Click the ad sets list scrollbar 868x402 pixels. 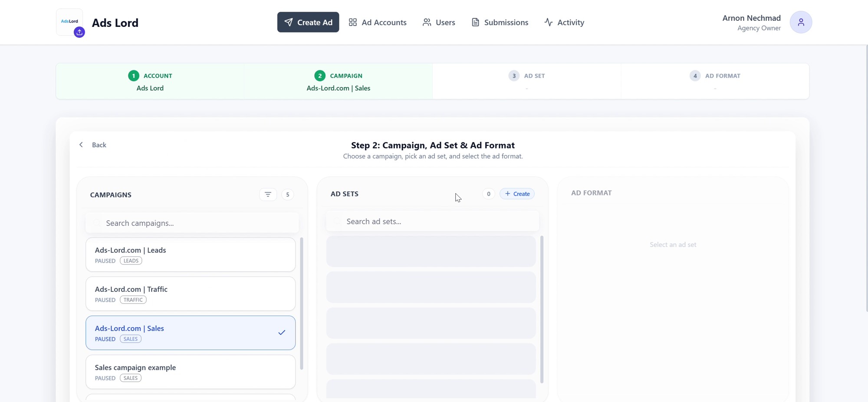542,309
